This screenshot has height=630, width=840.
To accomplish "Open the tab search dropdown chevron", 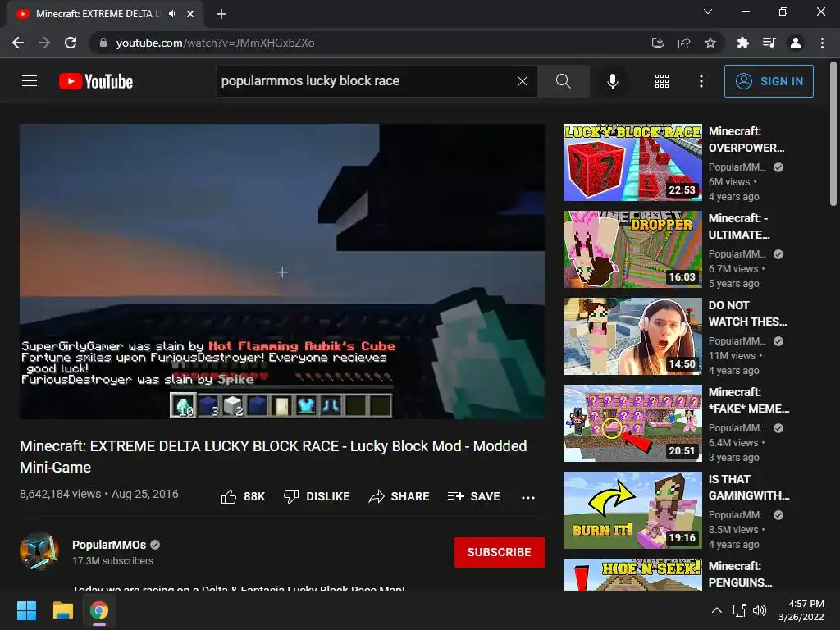I will [708, 11].
